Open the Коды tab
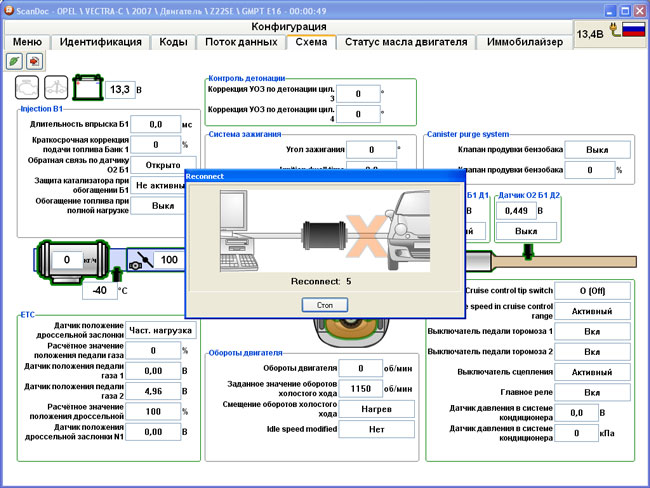The width and height of the screenshot is (650, 488). pyautogui.click(x=174, y=42)
